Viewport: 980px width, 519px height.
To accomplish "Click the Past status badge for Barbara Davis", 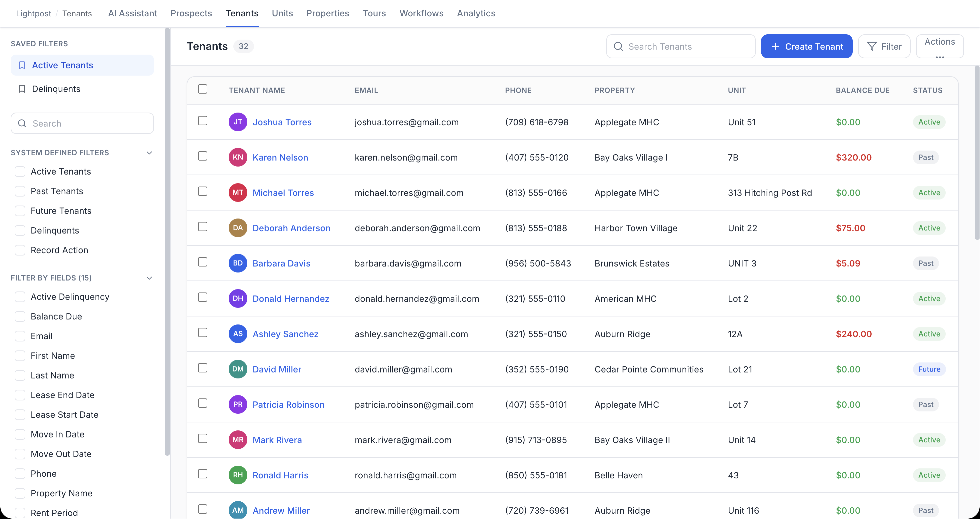I will 926,263.
